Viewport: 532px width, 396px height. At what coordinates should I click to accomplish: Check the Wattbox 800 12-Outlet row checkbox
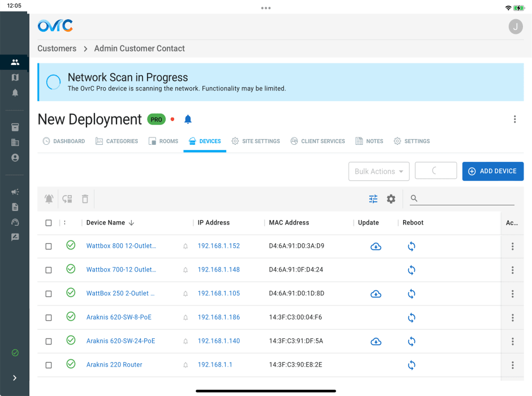tap(49, 246)
